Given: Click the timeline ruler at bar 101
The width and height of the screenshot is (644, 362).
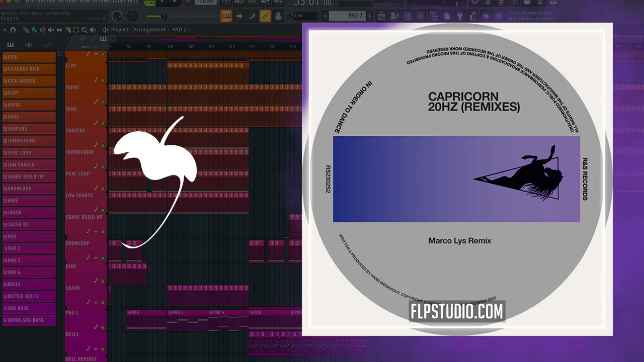Looking at the screenshot, I should [171, 47].
